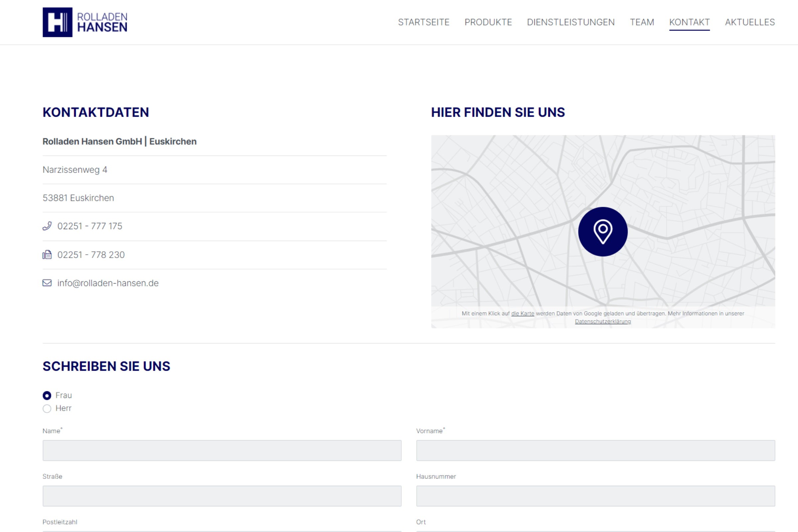The height and width of the screenshot is (532, 798).
Task: Call the phone number 02251 - 777 175
Action: (89, 226)
